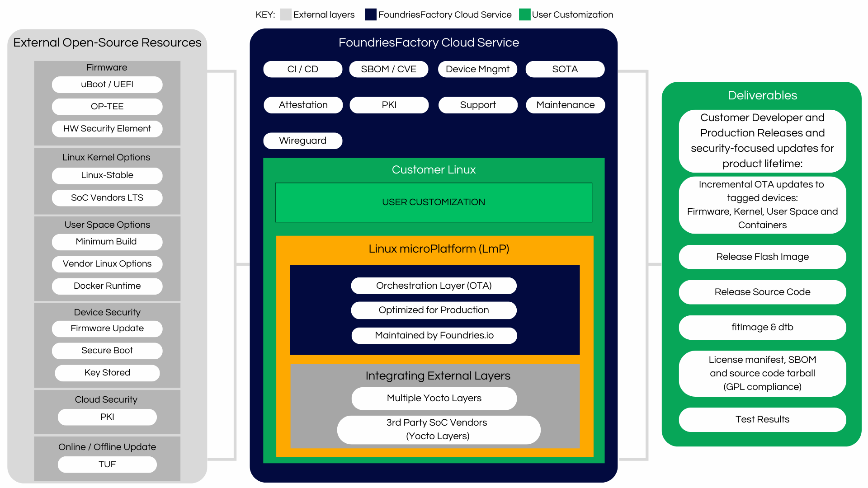Click the SBOM / CVE service element

click(388, 69)
